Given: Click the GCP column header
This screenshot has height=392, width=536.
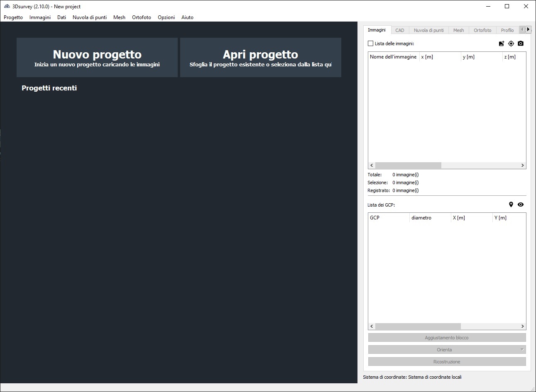Looking at the screenshot, I should pos(389,218).
